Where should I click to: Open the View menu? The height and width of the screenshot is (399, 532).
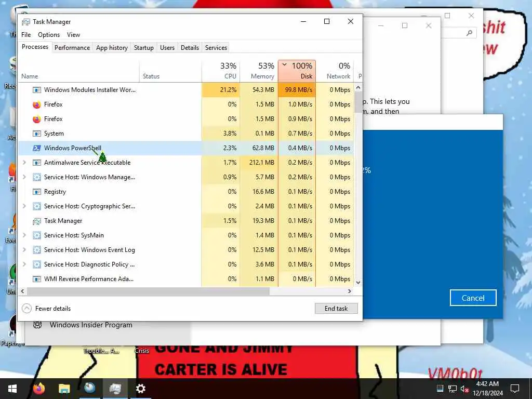[73, 35]
